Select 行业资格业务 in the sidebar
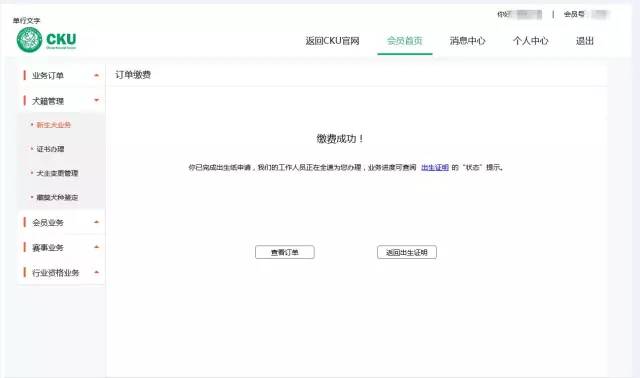The image size is (640, 378). pyautogui.click(x=56, y=273)
